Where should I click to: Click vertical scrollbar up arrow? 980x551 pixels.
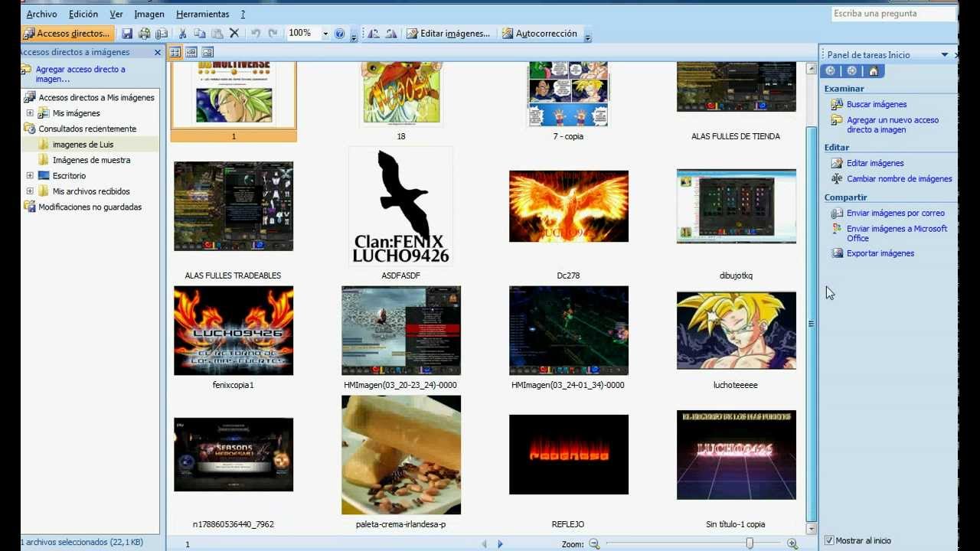[x=811, y=69]
